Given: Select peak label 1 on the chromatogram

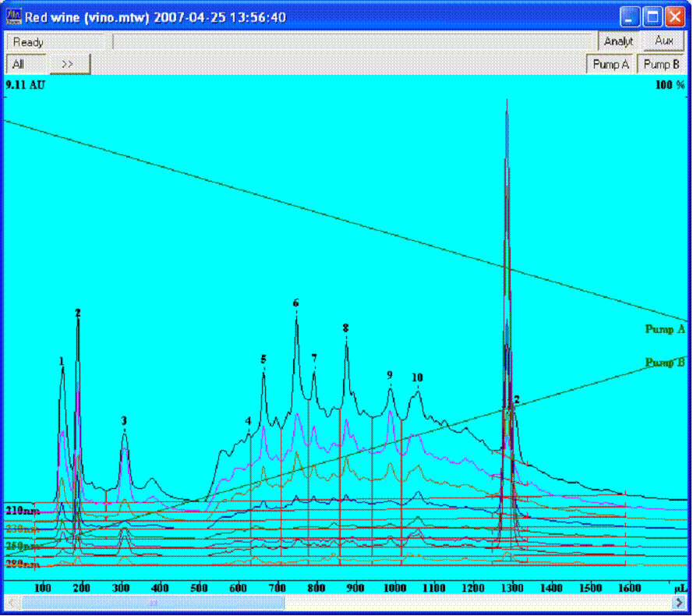Looking at the screenshot, I should pos(62,361).
